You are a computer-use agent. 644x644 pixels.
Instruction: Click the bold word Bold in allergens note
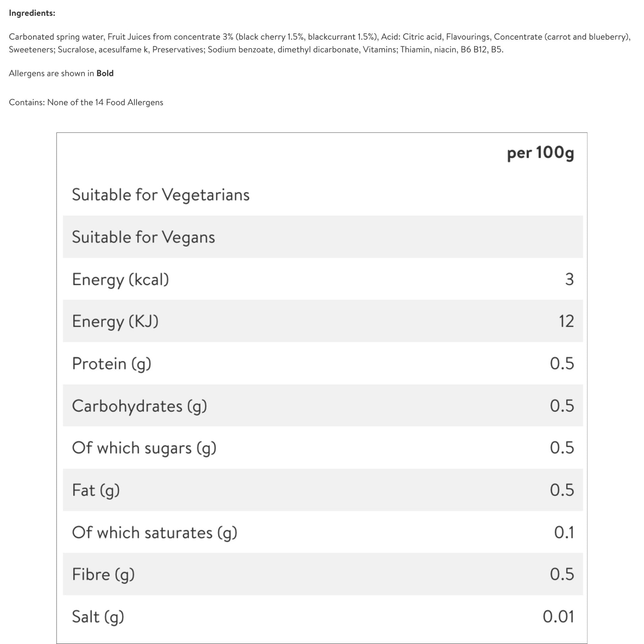tap(105, 73)
